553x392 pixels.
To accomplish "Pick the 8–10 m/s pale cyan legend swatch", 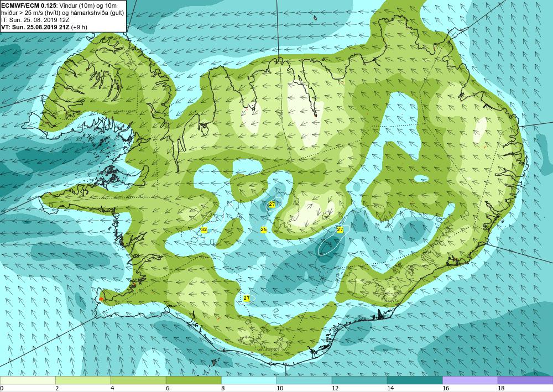I will click(x=249, y=380).
